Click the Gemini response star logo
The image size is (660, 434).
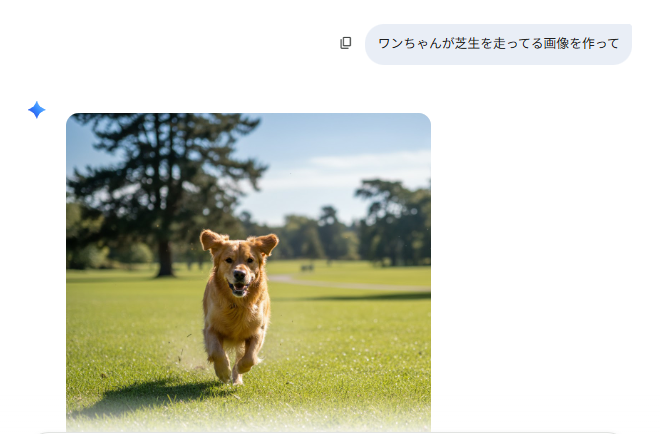coord(36,110)
